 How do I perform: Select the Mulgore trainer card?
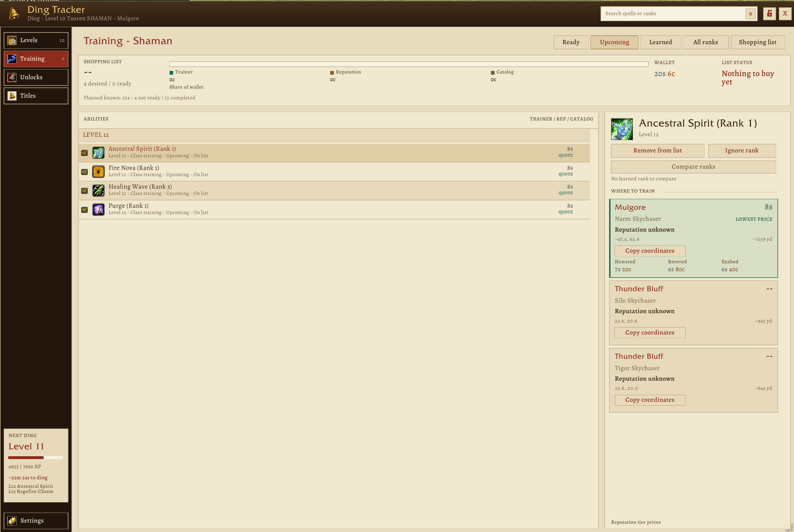(693, 239)
